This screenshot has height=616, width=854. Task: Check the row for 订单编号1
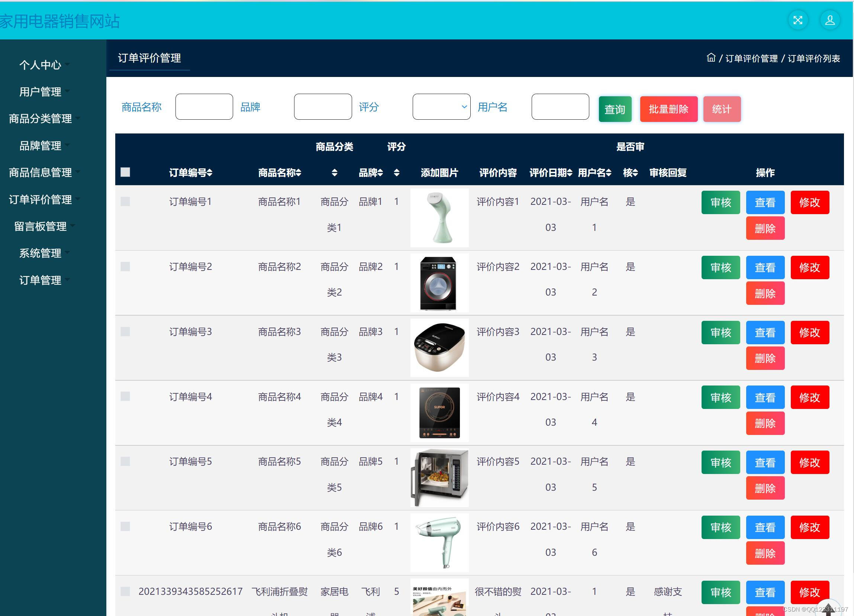(x=125, y=201)
